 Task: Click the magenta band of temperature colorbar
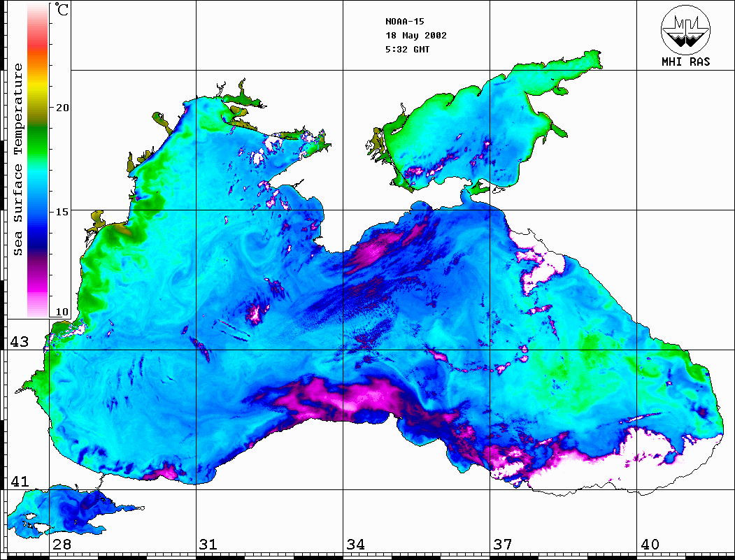[38, 281]
